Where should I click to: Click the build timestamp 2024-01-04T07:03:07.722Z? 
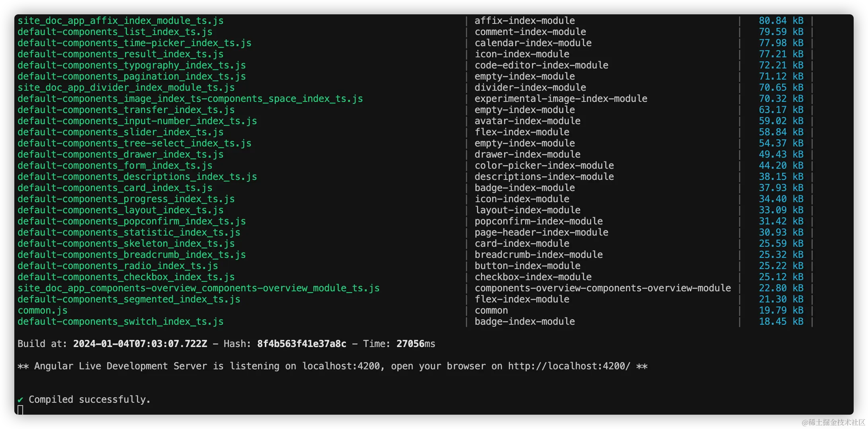point(140,344)
